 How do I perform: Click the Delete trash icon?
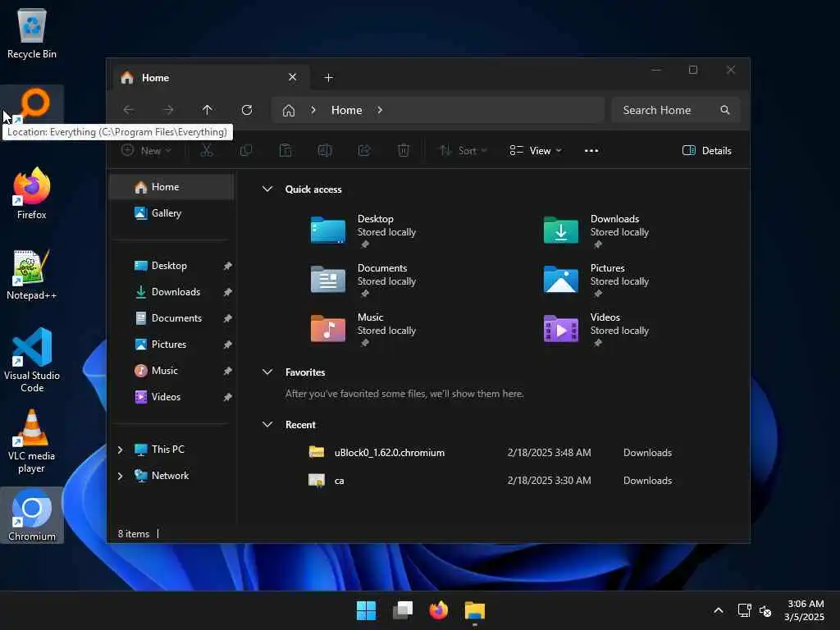tap(404, 151)
